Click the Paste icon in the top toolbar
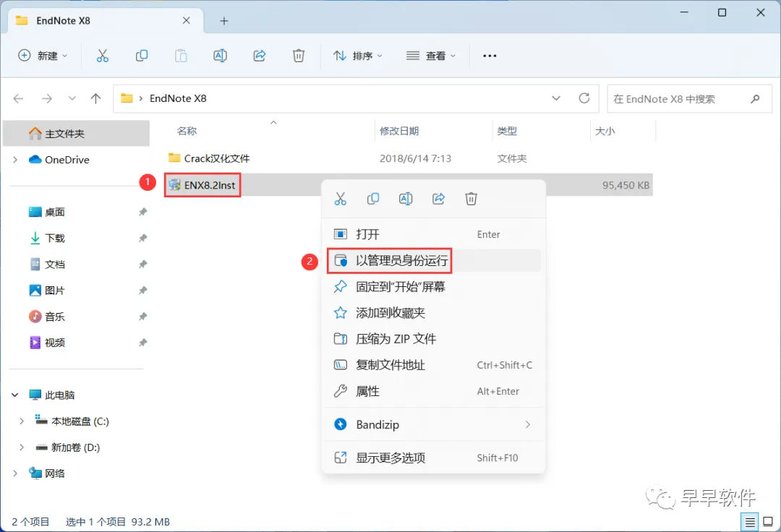Viewport: 781px width, 532px height. (x=181, y=56)
